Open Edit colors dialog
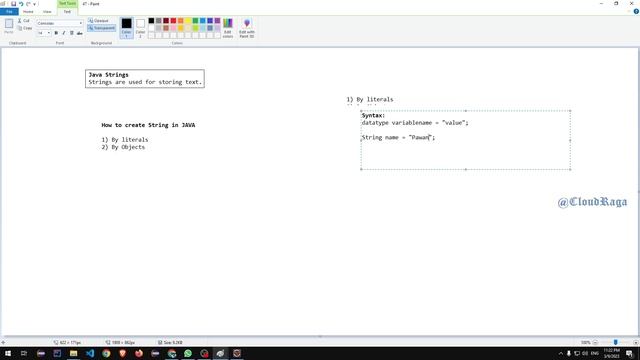Image resolution: width=640 pixels, height=360 pixels. click(228, 28)
